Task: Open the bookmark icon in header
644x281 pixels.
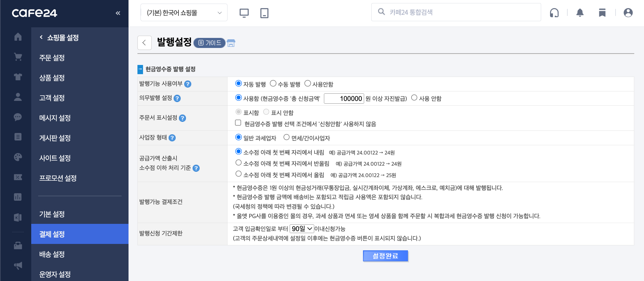Action: [x=602, y=13]
